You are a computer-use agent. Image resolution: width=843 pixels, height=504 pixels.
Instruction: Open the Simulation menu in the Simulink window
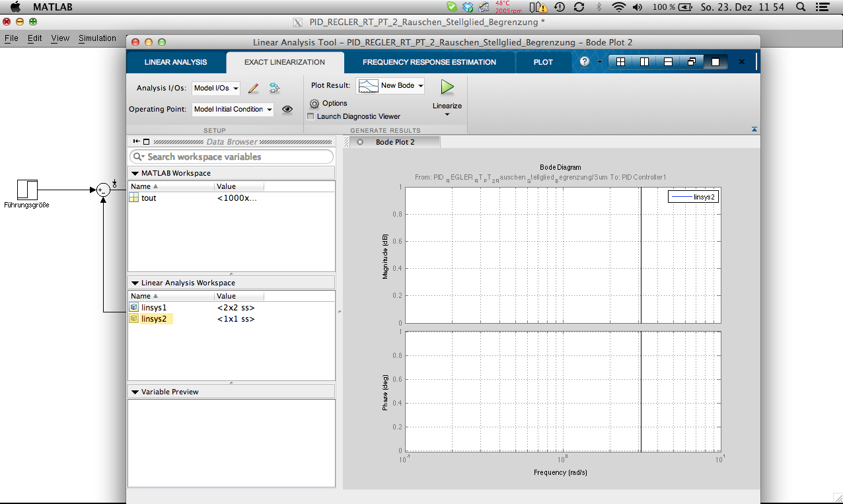pos(97,38)
